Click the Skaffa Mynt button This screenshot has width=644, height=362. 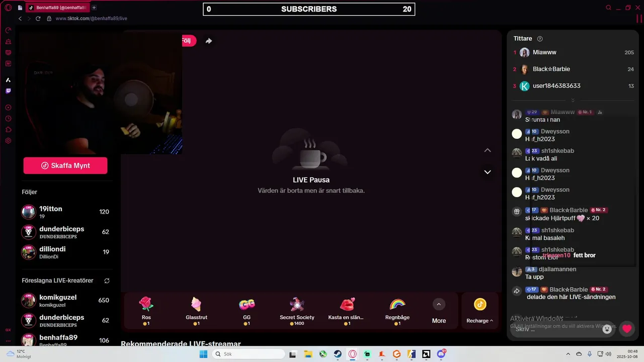65,165
